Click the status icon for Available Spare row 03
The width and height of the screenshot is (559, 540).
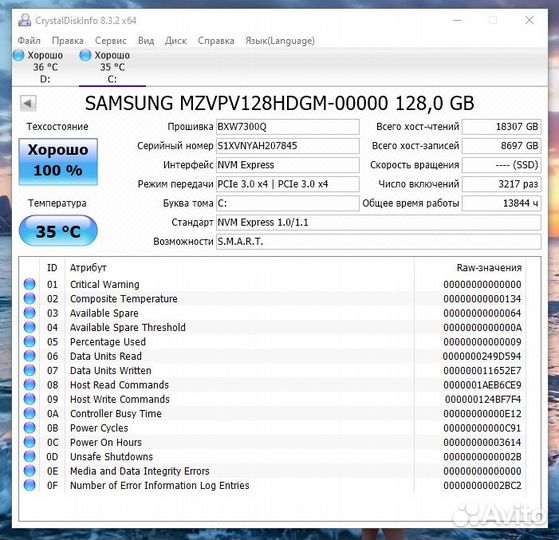coord(30,313)
